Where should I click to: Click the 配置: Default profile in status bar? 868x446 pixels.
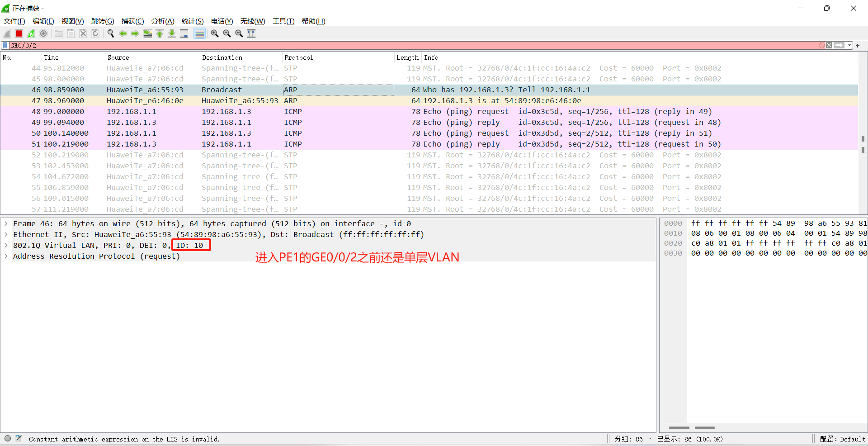(843, 439)
